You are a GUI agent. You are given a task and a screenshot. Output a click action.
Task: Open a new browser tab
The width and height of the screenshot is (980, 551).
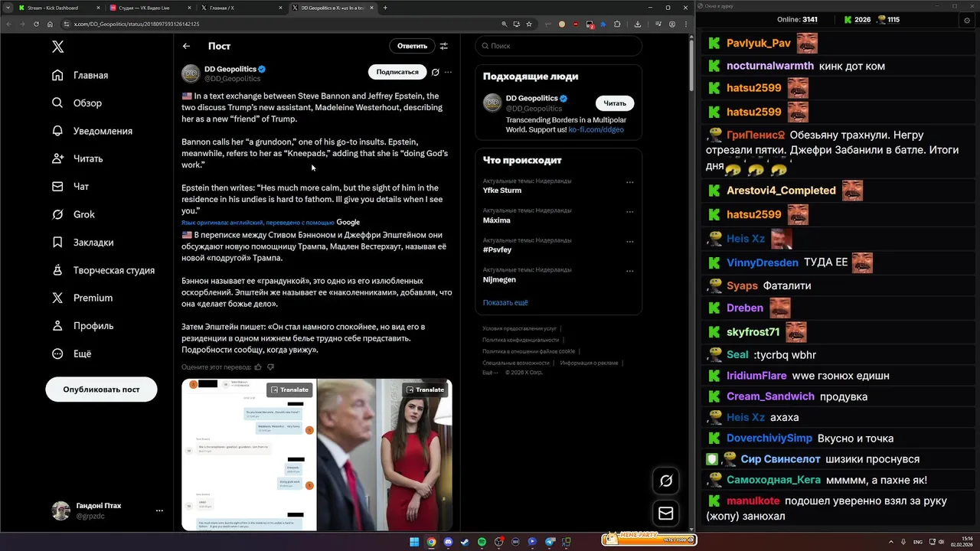385,8
